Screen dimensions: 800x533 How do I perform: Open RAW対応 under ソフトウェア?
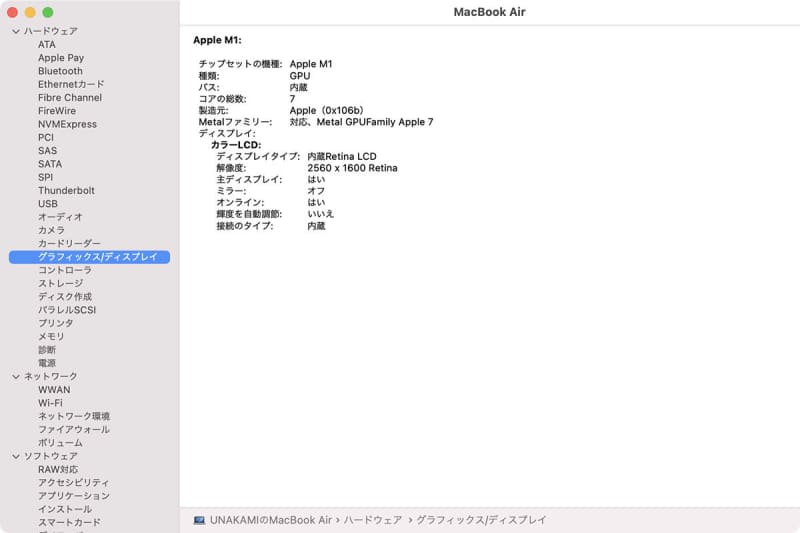pyautogui.click(x=58, y=469)
